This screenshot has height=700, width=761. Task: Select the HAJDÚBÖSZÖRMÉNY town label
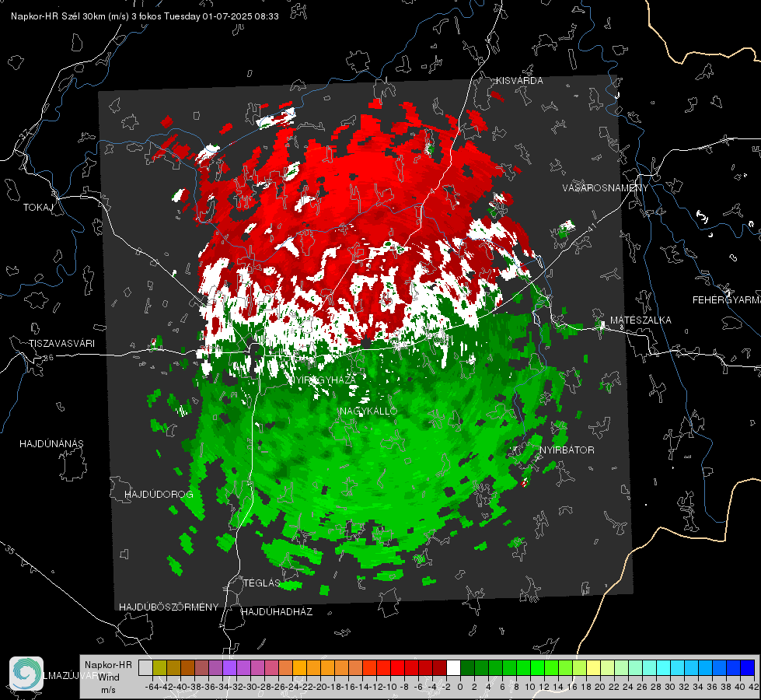[x=169, y=607]
